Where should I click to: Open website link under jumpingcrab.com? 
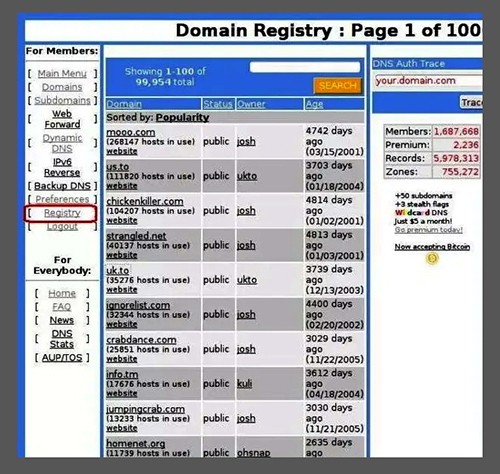pos(122,428)
